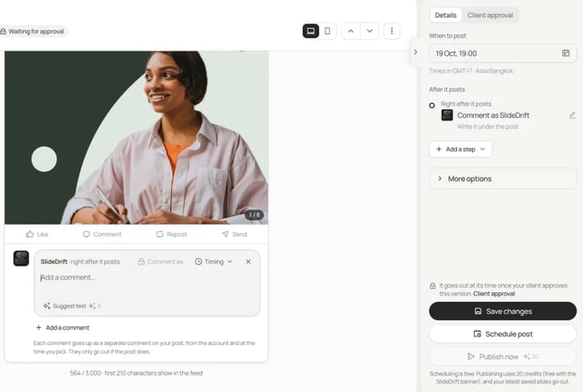Click the Right after it posts step marker
The image size is (583, 392).
click(x=432, y=106)
